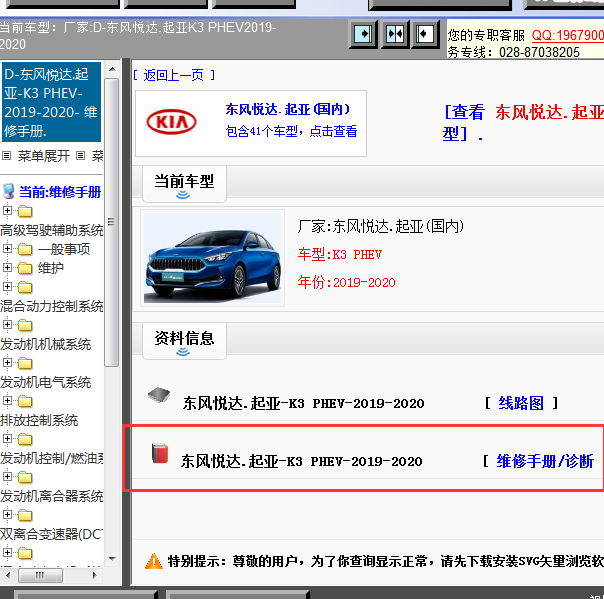Select 维护 tree item label
The image size is (604, 599).
pyautogui.click(x=51, y=268)
